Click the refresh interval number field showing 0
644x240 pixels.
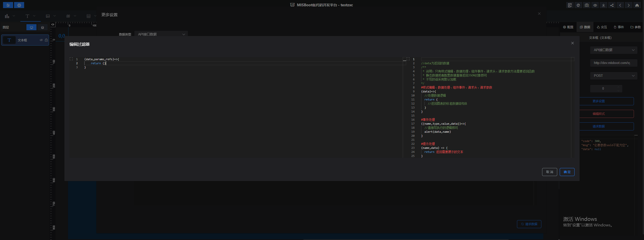point(606,89)
